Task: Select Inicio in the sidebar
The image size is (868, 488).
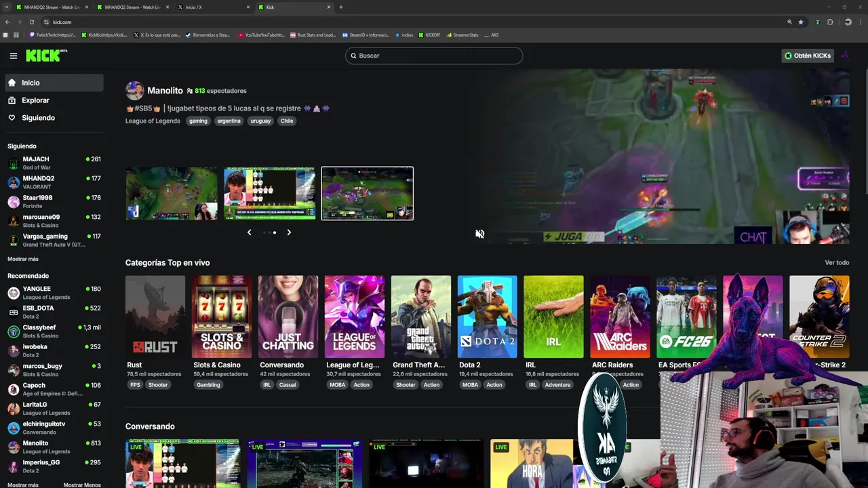Action: (54, 83)
